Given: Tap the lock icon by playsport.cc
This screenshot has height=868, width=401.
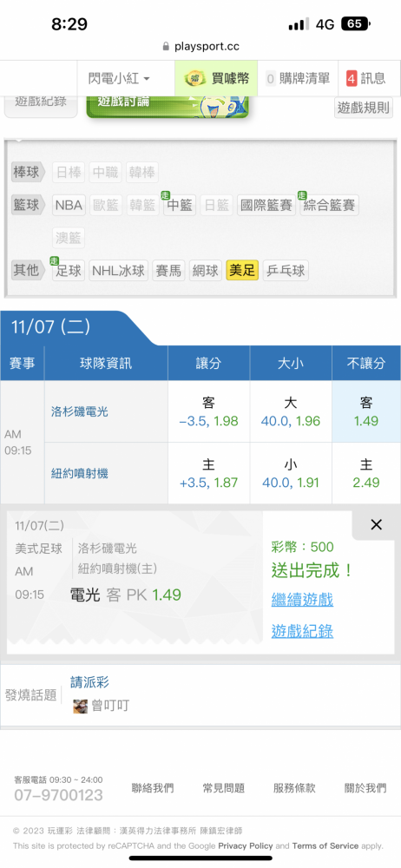Looking at the screenshot, I should tap(166, 47).
